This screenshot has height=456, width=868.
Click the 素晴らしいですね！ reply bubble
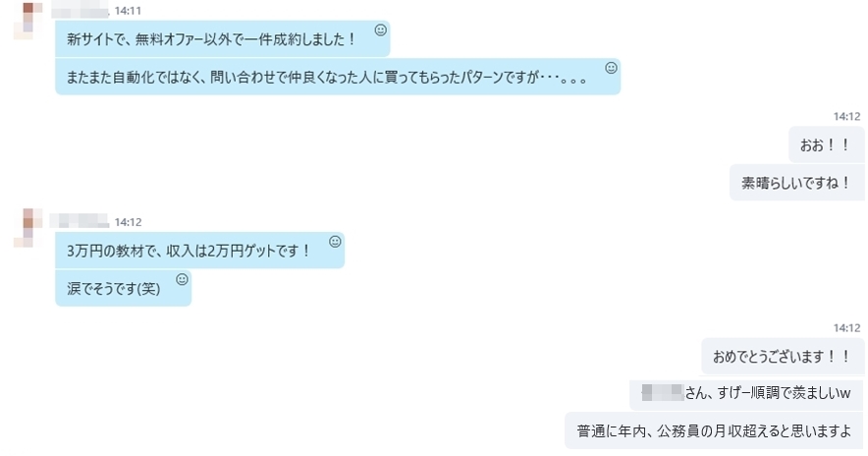tap(796, 183)
